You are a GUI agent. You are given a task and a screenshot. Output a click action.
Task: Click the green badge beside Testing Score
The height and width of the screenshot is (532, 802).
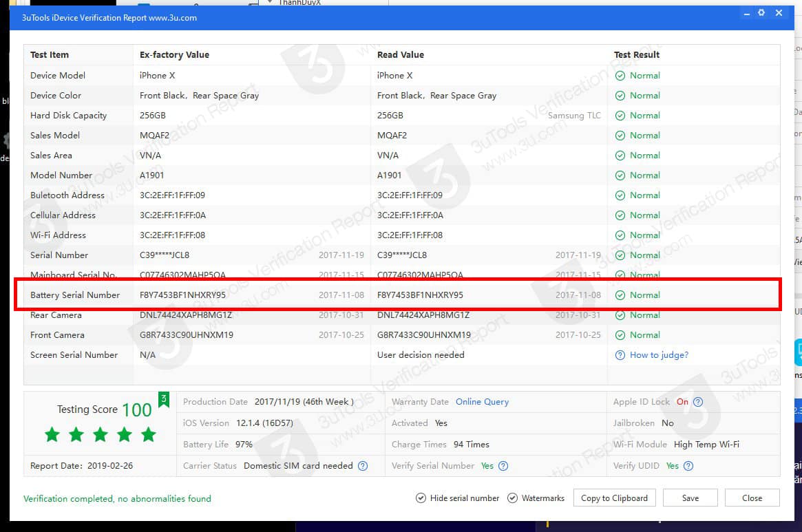point(164,400)
